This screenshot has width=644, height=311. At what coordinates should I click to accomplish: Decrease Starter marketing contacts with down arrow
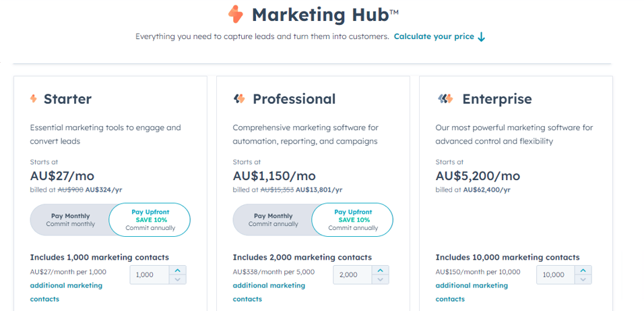[x=177, y=279]
